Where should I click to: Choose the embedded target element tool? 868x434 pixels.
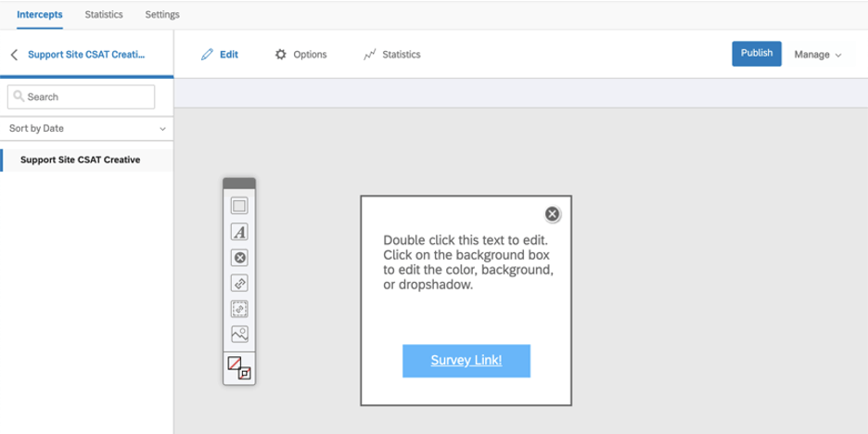tap(239, 309)
